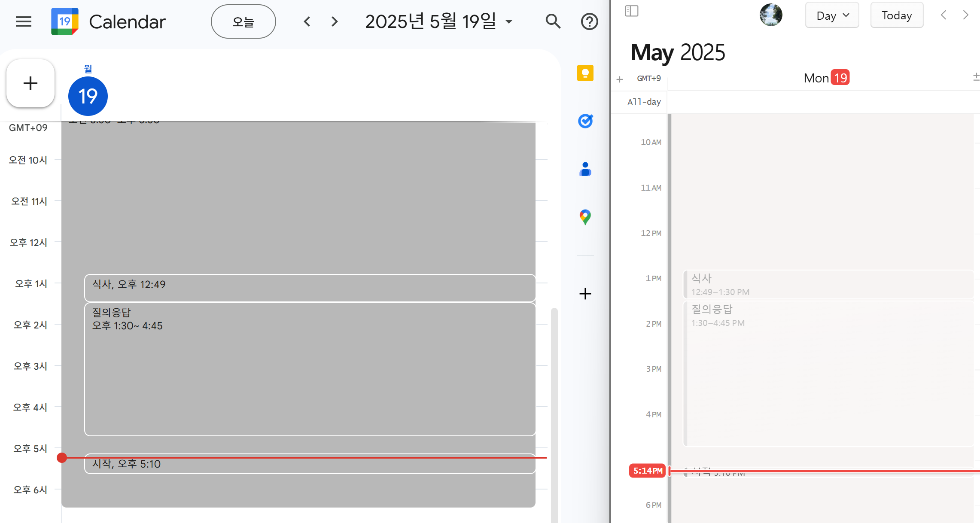Expand the 2025년 5월 19일 date picker
980x523 pixels.
[439, 21]
